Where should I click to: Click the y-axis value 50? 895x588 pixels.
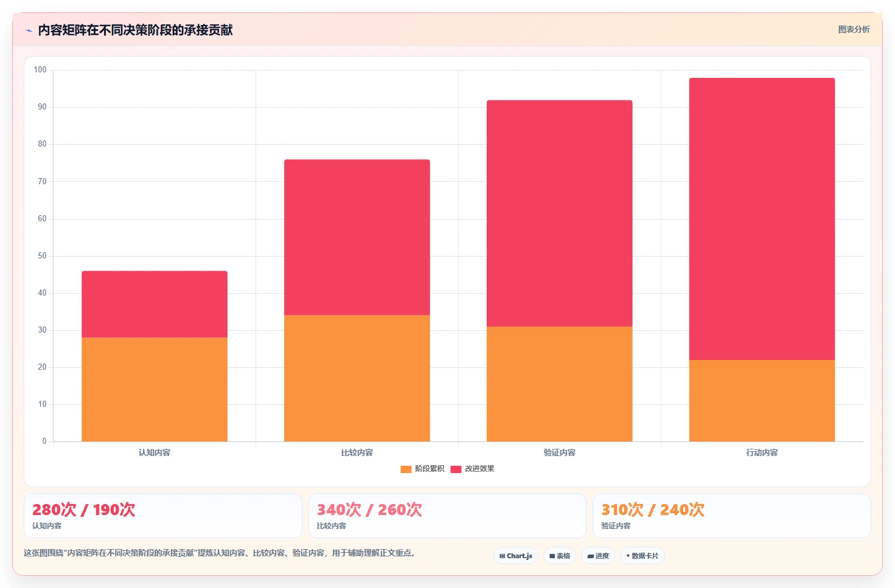click(x=42, y=256)
